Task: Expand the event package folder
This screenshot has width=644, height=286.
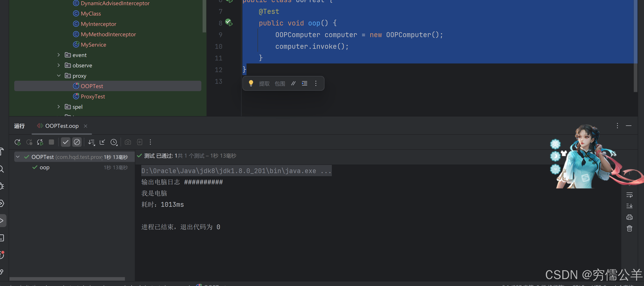Action: click(x=59, y=55)
